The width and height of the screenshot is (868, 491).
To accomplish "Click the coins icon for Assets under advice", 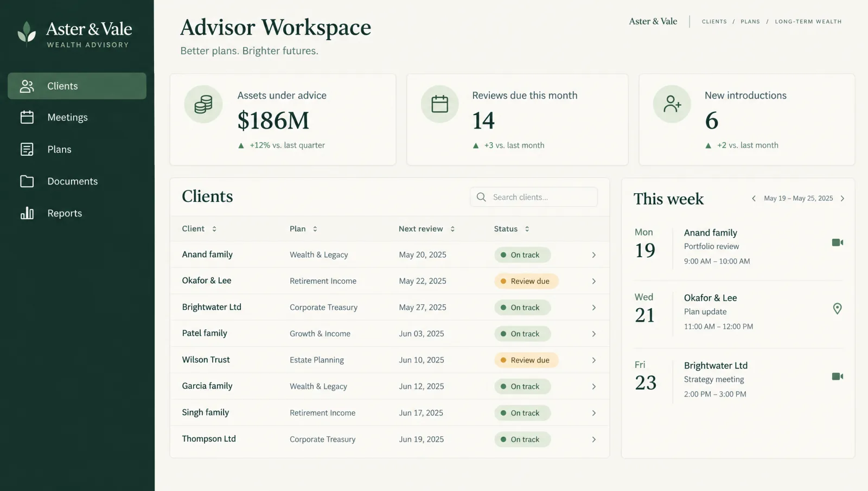I will point(203,104).
